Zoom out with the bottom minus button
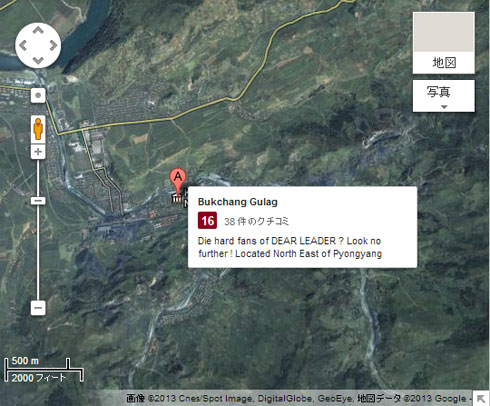 point(38,308)
